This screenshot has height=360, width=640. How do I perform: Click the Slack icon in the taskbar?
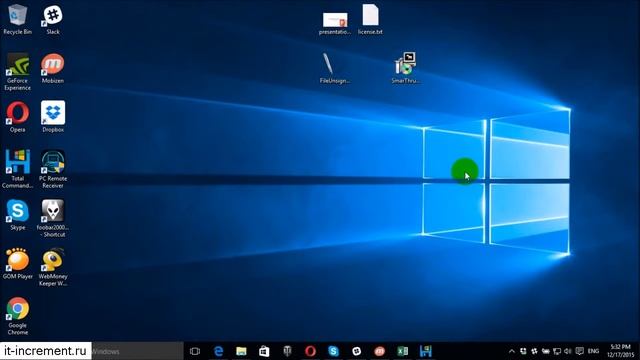tap(356, 351)
